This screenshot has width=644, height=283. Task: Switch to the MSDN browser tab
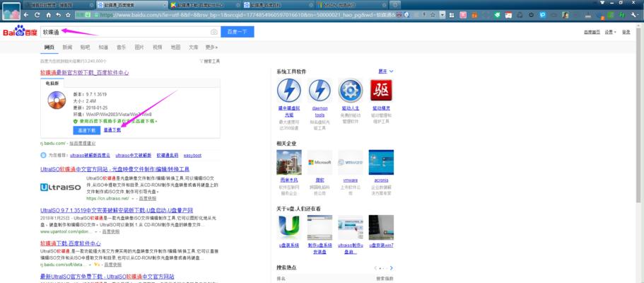point(351,5)
